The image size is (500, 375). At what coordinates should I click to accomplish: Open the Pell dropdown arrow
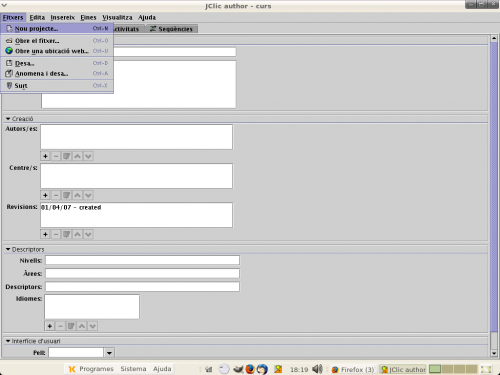click(x=109, y=353)
